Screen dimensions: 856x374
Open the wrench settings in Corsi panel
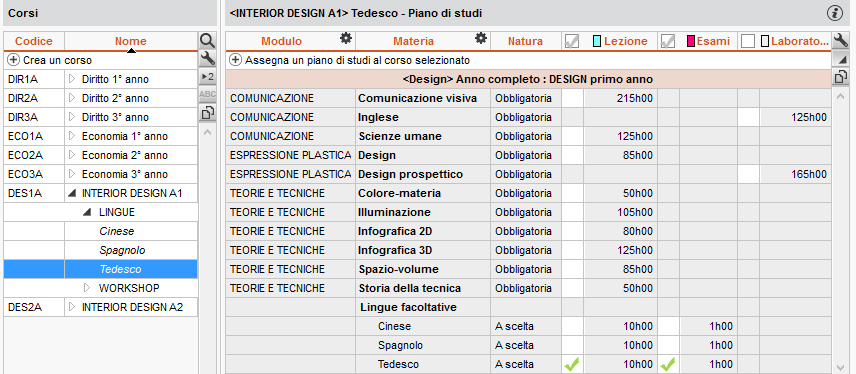(207, 58)
